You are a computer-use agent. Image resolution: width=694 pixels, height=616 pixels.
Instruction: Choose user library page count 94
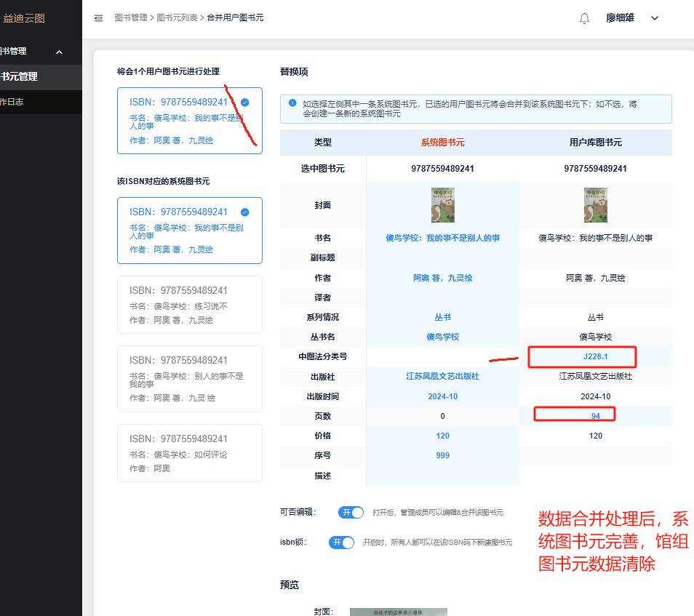[x=595, y=416]
